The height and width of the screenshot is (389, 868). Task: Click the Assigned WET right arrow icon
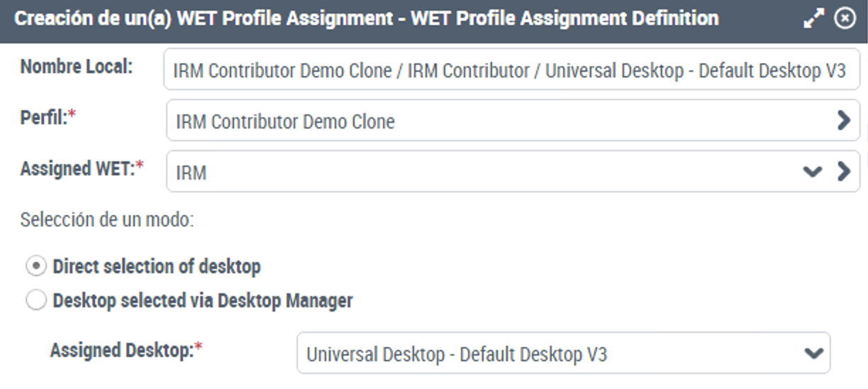click(843, 171)
